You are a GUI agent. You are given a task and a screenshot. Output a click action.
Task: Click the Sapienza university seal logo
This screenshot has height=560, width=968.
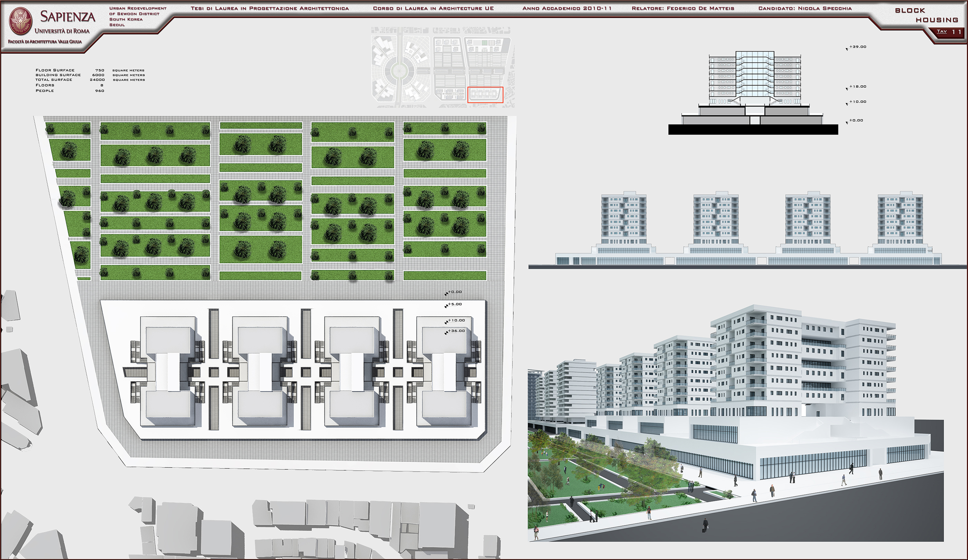click(x=21, y=21)
